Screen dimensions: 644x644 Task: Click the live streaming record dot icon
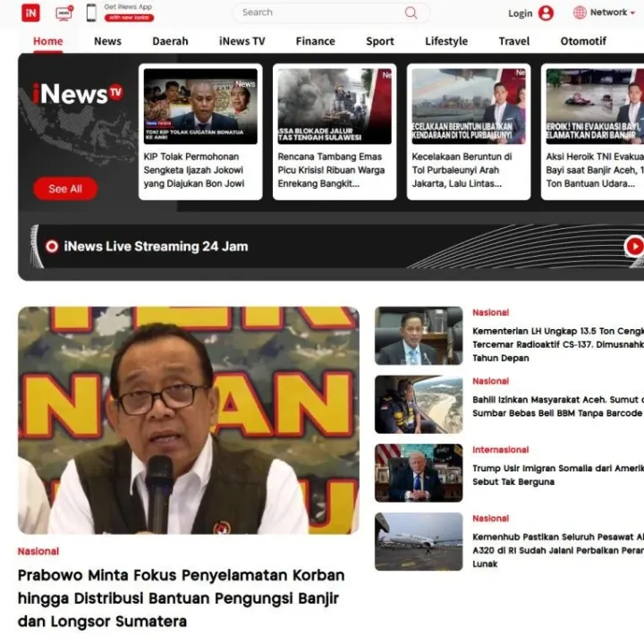[52, 247]
